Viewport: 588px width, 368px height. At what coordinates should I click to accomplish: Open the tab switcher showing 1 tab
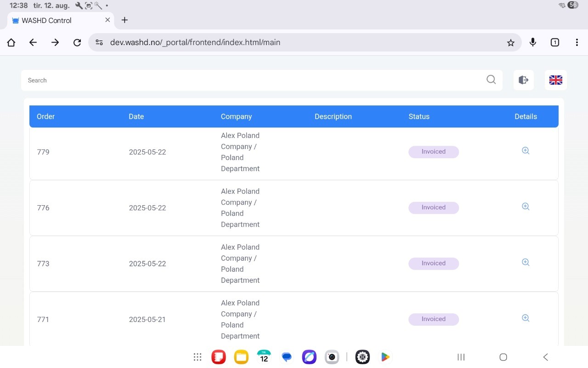click(554, 42)
